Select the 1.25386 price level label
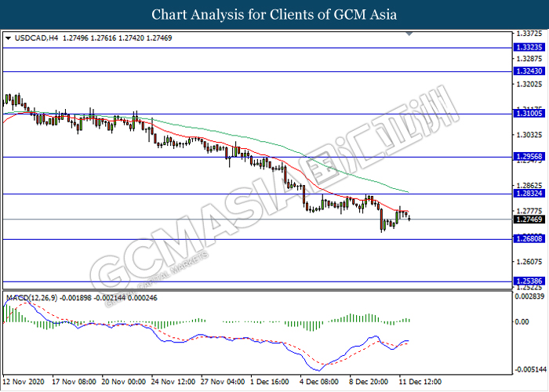The image size is (549, 392). click(x=529, y=281)
